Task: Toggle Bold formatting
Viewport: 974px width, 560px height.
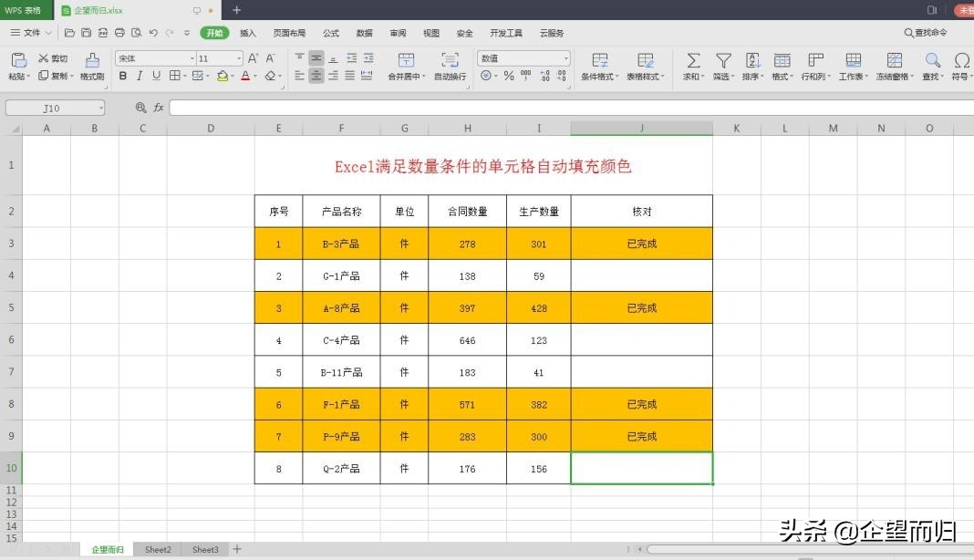Action: coord(123,76)
